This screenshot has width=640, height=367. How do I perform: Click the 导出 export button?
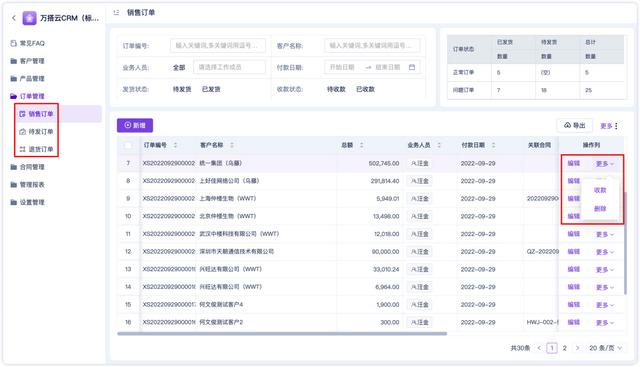575,125
